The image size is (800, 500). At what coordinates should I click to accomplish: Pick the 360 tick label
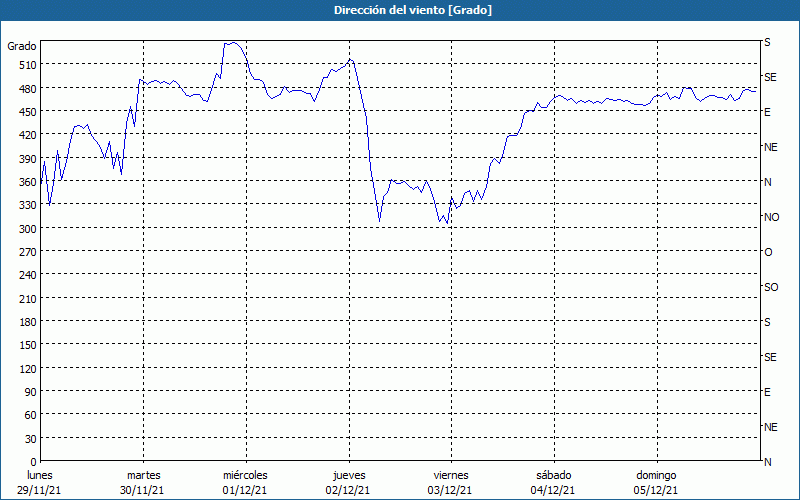[x=29, y=182]
